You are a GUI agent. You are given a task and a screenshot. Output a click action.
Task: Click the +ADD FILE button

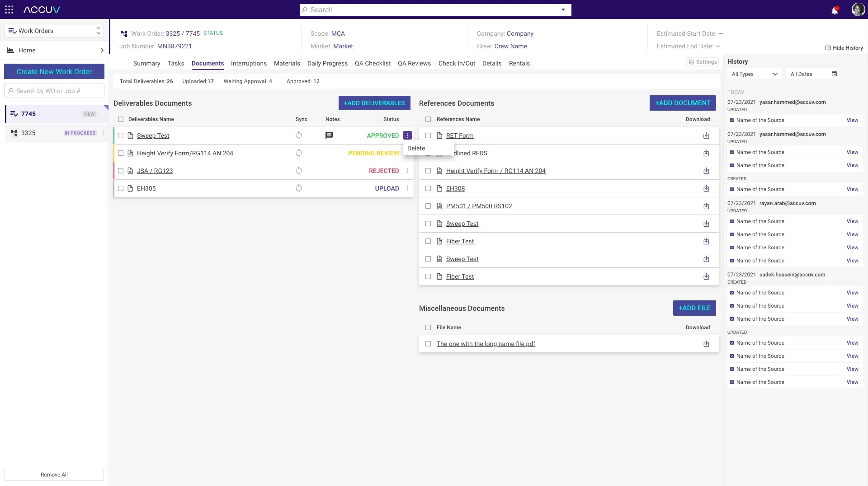click(694, 308)
